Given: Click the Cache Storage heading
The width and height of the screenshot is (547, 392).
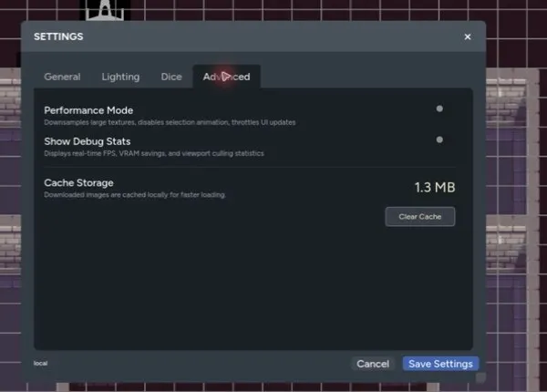Looking at the screenshot, I should [x=78, y=182].
